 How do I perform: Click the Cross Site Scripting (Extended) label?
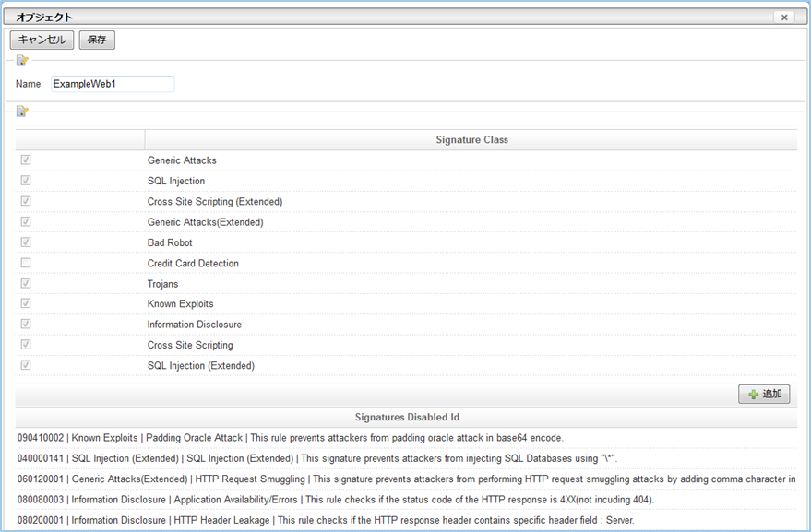(x=215, y=202)
